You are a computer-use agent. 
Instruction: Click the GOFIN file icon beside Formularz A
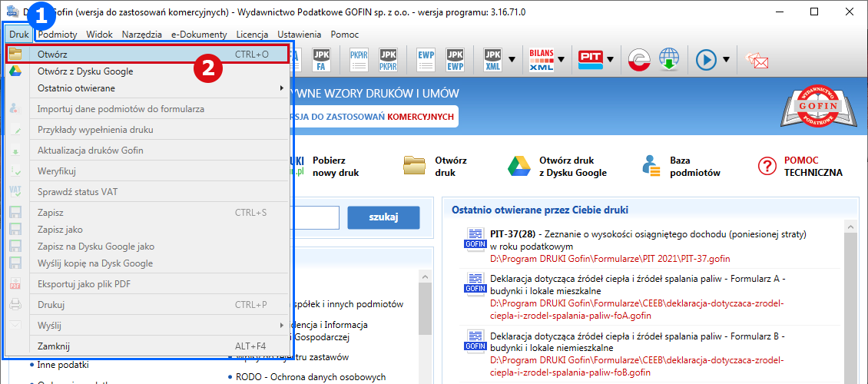[x=475, y=284]
